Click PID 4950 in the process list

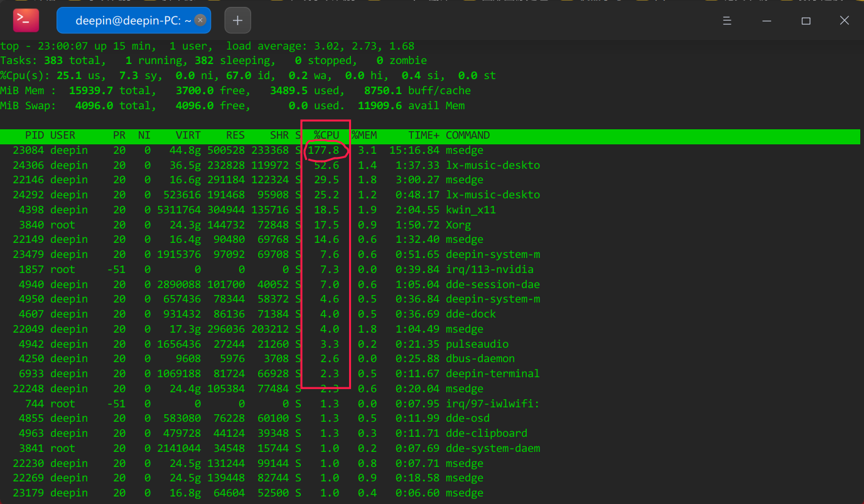click(31, 299)
